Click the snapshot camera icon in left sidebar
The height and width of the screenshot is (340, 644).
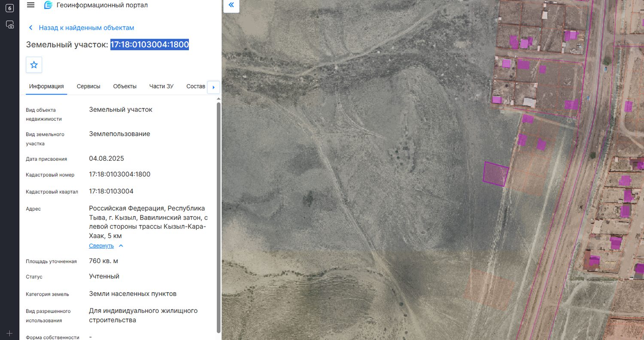point(10,25)
